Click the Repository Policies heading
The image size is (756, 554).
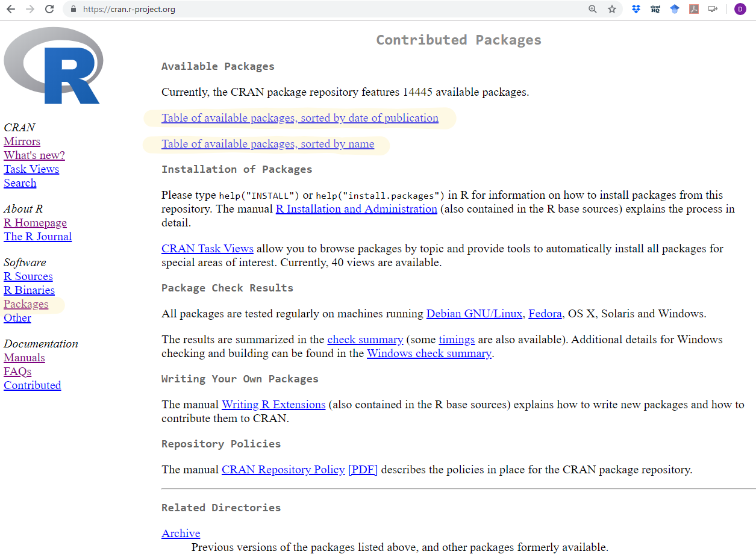[x=221, y=444]
